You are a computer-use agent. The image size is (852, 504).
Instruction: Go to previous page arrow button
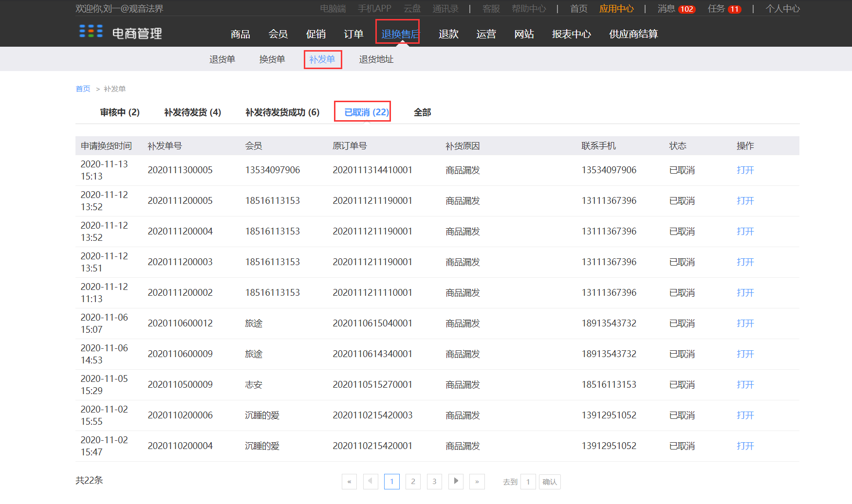[x=370, y=482]
